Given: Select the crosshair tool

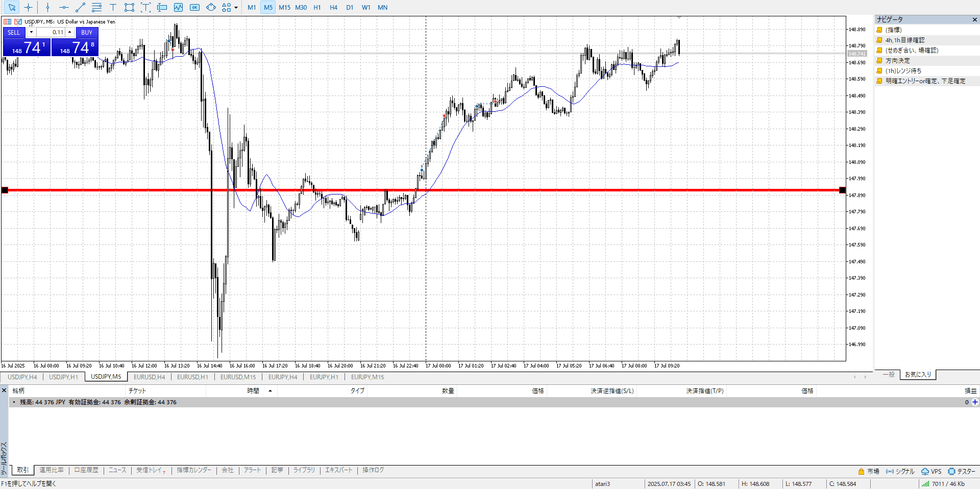Looking at the screenshot, I should pos(28,8).
